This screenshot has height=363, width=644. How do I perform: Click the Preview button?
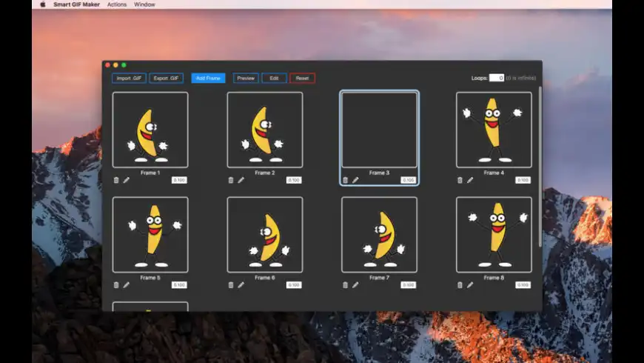(x=246, y=78)
